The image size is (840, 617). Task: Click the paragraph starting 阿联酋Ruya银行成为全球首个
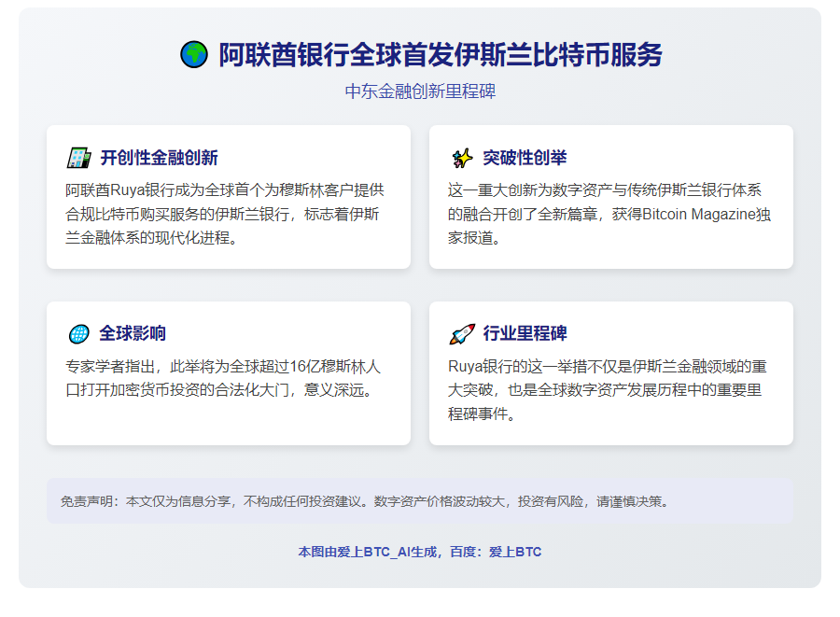point(225,214)
